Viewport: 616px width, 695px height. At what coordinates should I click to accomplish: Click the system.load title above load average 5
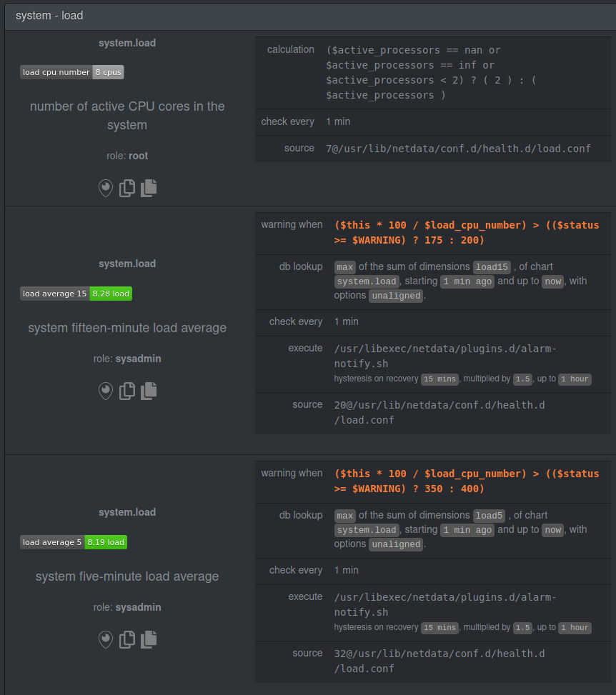[127, 512]
